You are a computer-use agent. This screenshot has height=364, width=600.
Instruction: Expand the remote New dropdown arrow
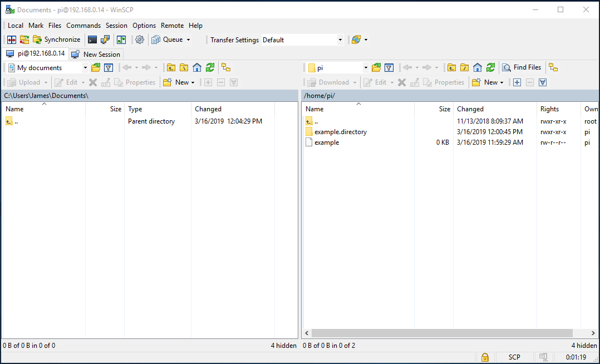click(x=501, y=83)
